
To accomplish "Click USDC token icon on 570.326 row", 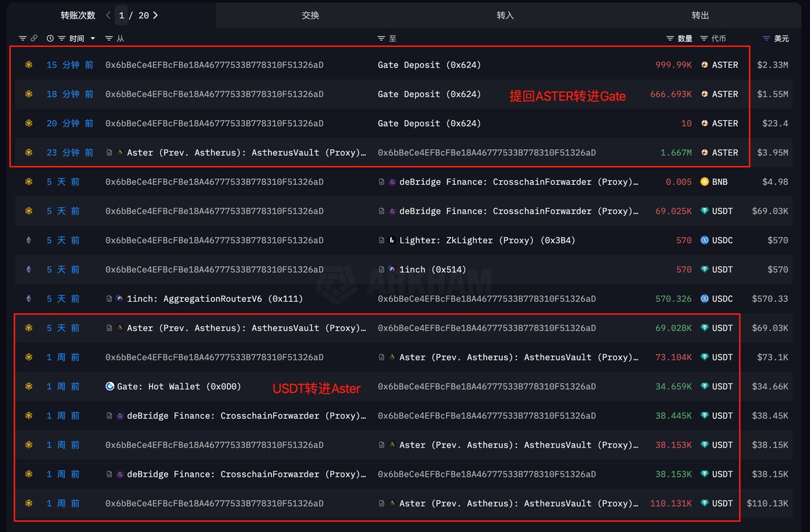I will tap(705, 298).
